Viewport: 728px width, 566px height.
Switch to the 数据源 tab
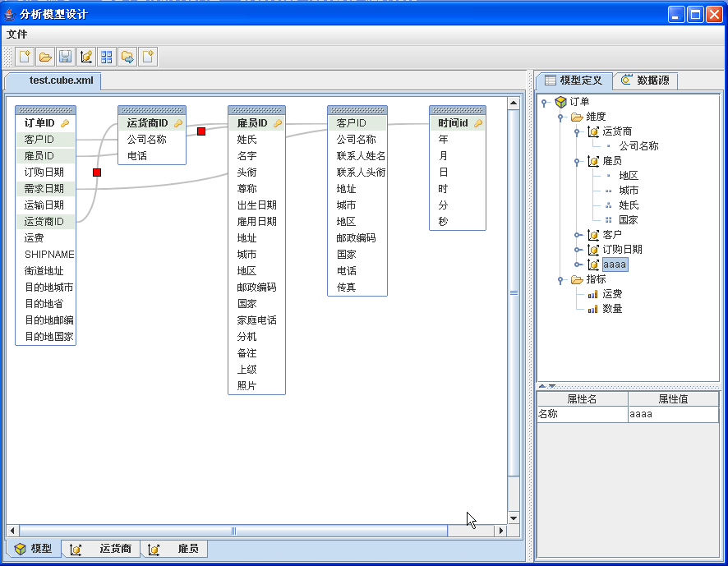point(645,81)
